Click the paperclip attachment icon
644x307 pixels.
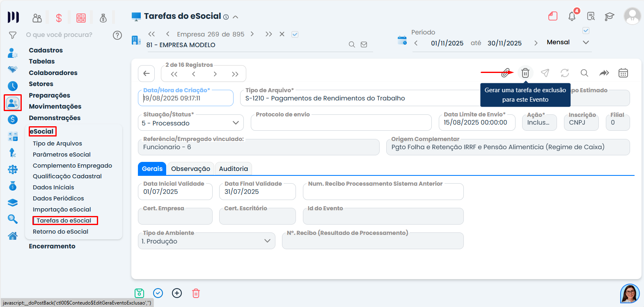point(506,73)
